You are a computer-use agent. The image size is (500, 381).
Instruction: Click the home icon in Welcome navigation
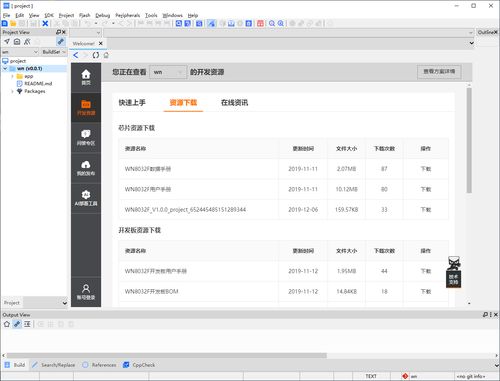(x=106, y=55)
